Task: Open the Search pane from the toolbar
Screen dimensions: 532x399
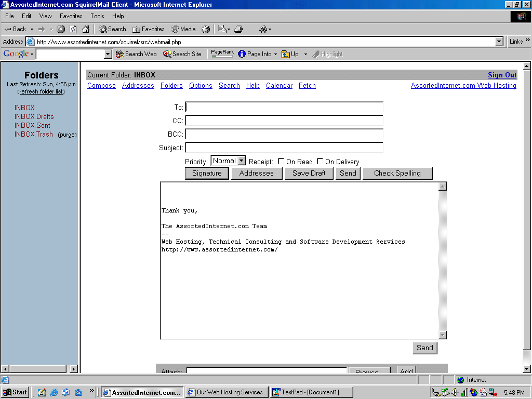Action: pyautogui.click(x=112, y=29)
